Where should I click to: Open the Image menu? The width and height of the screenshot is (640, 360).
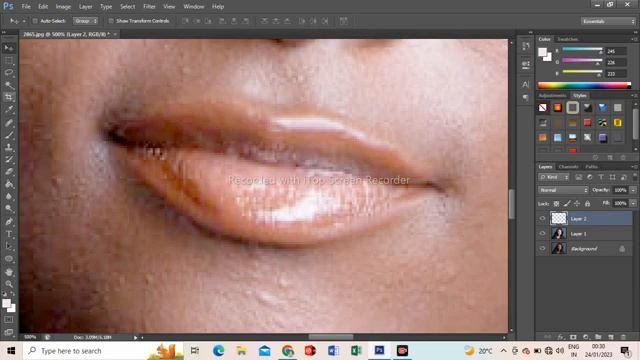(63, 7)
